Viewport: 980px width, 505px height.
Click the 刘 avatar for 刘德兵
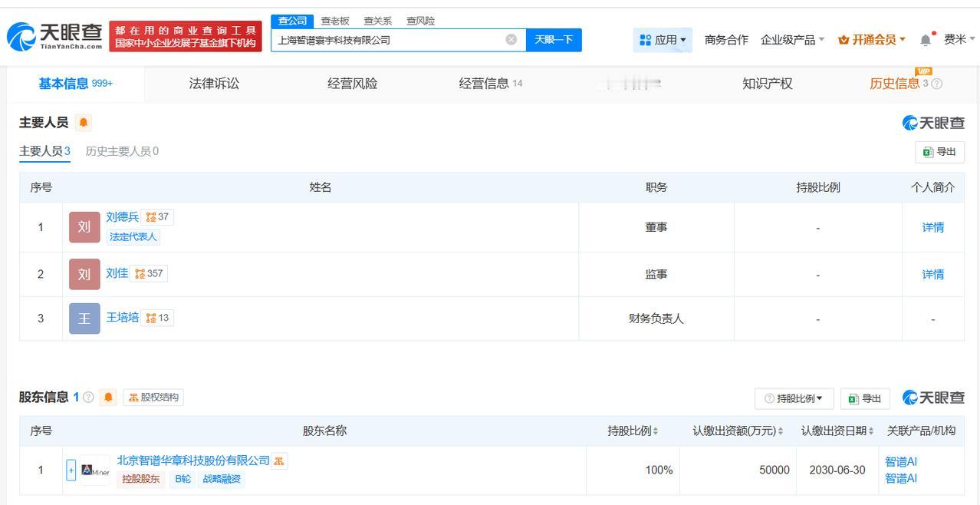pos(84,227)
